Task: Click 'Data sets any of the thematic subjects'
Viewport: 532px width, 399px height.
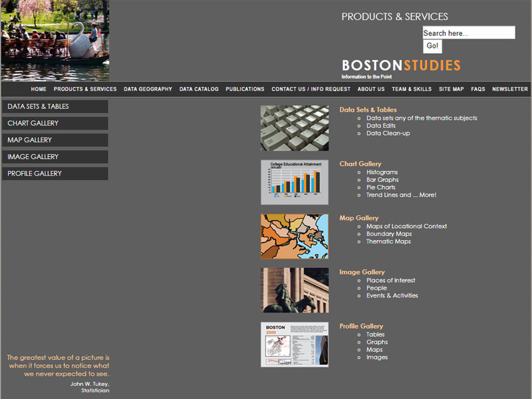Action: [x=422, y=118]
